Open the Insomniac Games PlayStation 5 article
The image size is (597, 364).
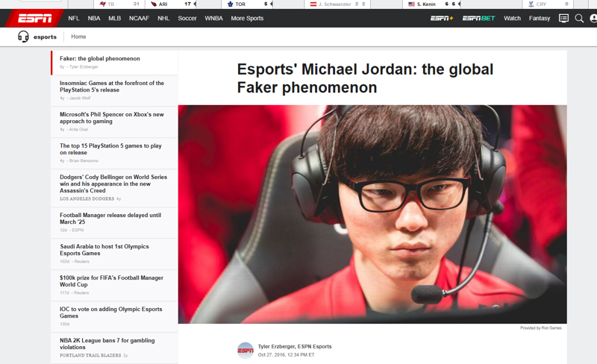click(x=112, y=87)
